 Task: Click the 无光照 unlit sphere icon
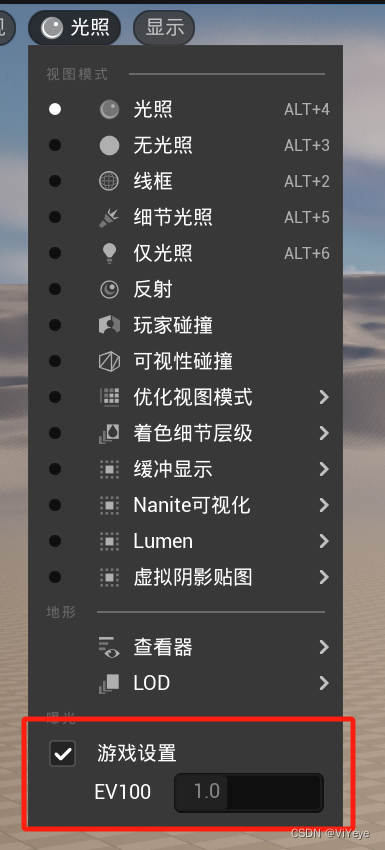[x=109, y=145]
